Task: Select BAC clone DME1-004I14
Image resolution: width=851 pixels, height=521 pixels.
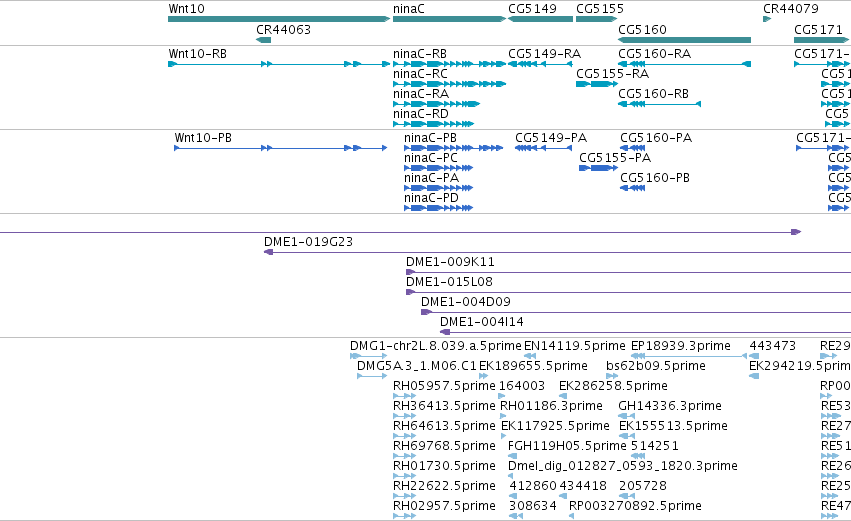Action: [x=645, y=332]
